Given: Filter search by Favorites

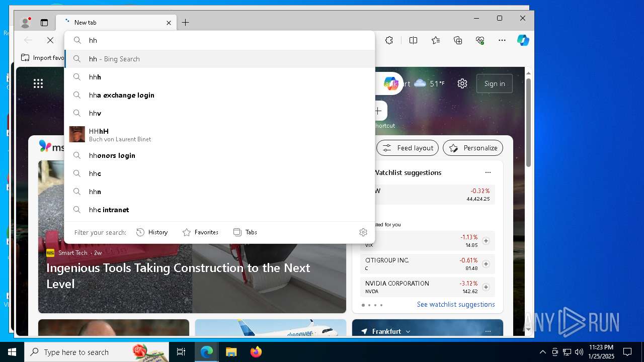Looking at the screenshot, I should 200,232.
